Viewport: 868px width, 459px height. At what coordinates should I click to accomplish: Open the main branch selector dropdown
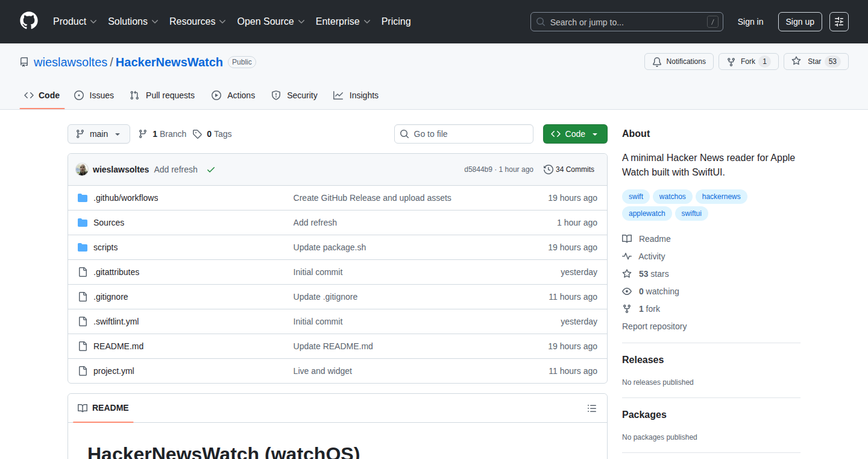[x=99, y=134]
